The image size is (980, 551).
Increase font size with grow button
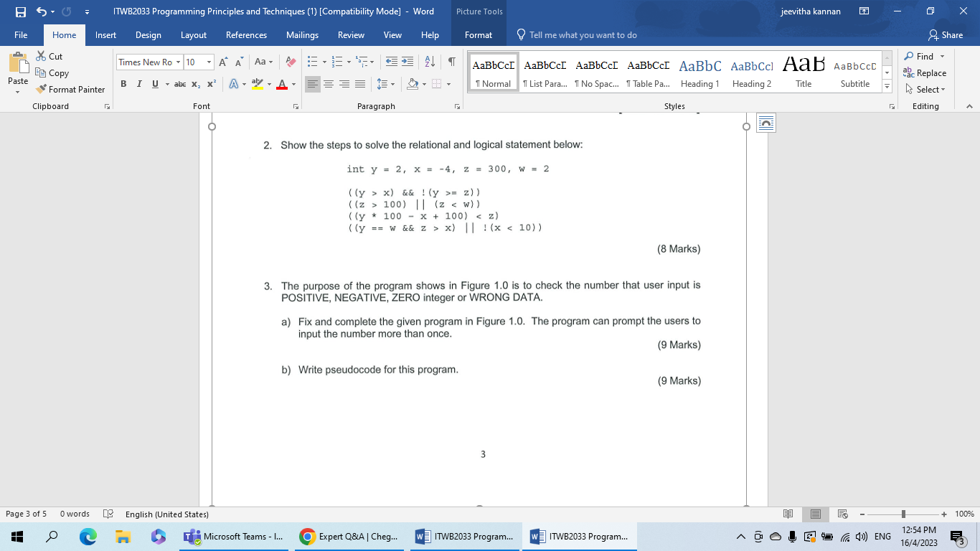click(224, 62)
